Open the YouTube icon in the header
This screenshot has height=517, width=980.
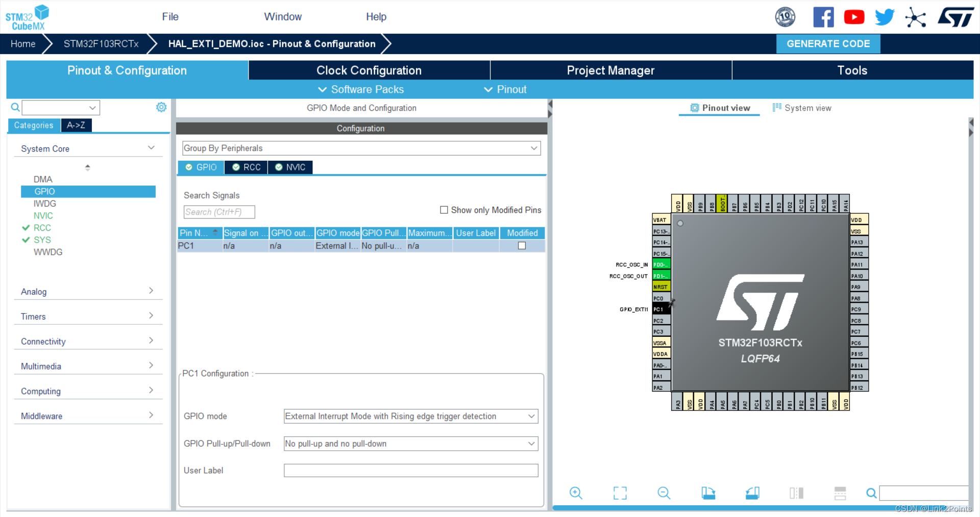[854, 17]
